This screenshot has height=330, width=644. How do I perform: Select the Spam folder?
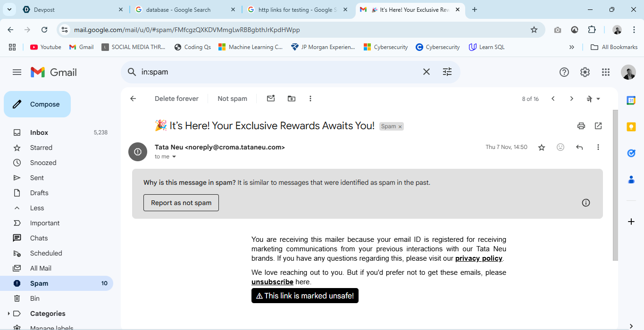57,283
